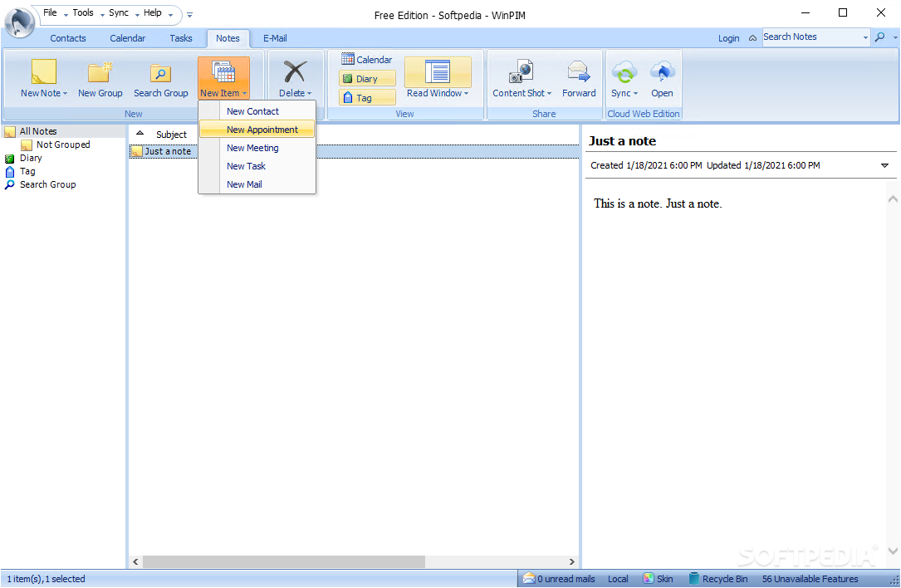Expand Read Window options arrow
901x588 pixels.
tap(466, 94)
